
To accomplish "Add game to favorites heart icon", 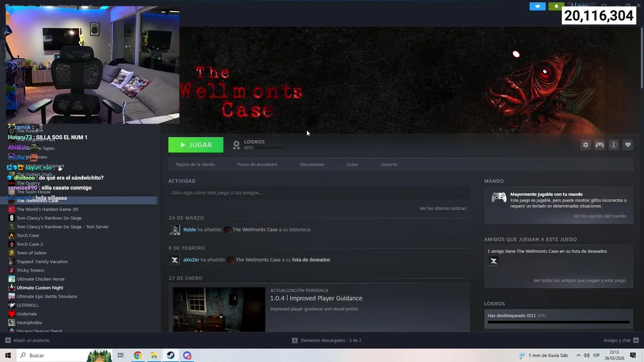I will [x=628, y=145].
